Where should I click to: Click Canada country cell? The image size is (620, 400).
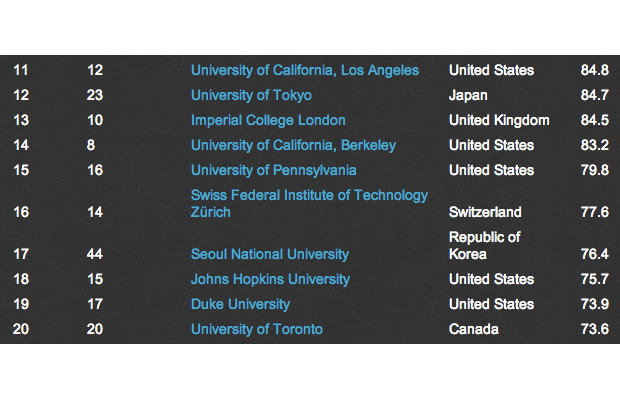coord(473,329)
